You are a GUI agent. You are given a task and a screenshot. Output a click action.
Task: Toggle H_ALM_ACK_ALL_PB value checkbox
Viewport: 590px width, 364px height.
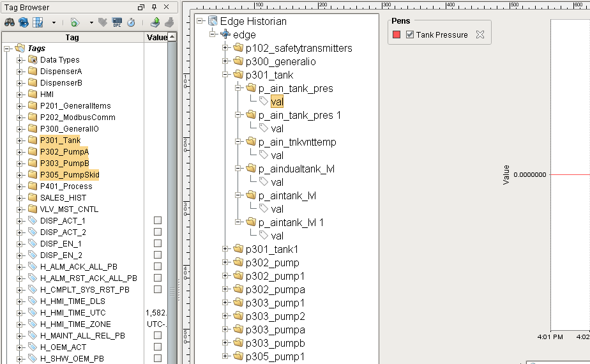[x=158, y=266]
